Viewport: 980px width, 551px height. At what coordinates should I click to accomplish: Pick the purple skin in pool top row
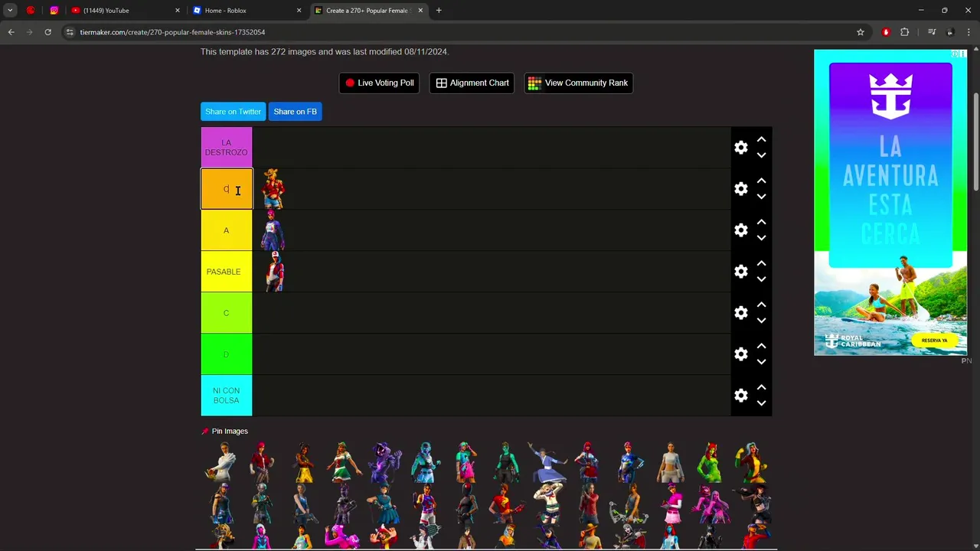(x=384, y=462)
